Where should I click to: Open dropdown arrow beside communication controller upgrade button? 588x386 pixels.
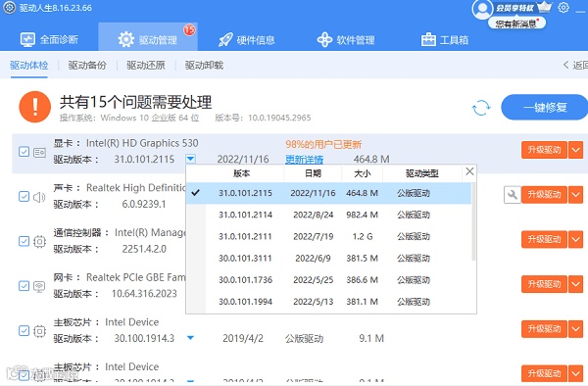tap(575, 239)
